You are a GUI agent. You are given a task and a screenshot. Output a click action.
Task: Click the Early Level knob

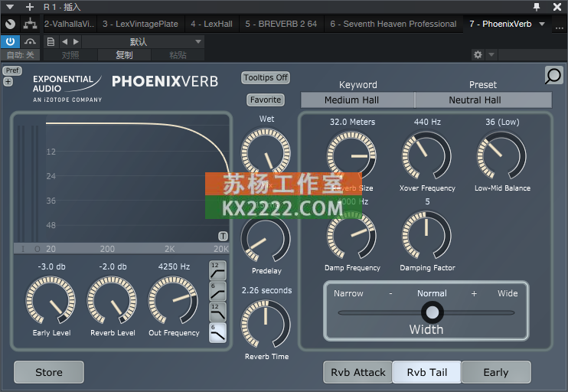point(51,300)
